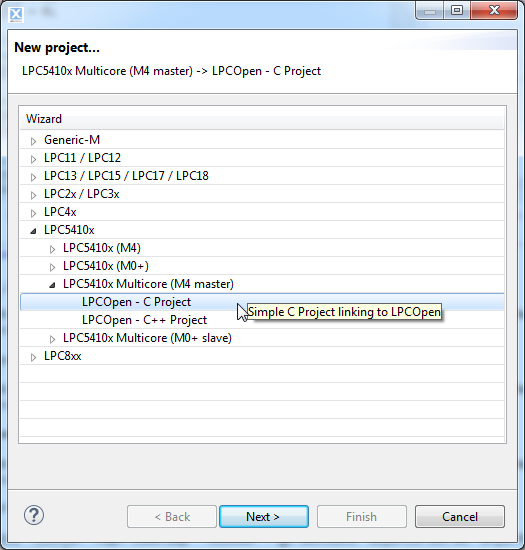Expand the LPC4x node arrow
This screenshot has width=525, height=550.
point(33,213)
